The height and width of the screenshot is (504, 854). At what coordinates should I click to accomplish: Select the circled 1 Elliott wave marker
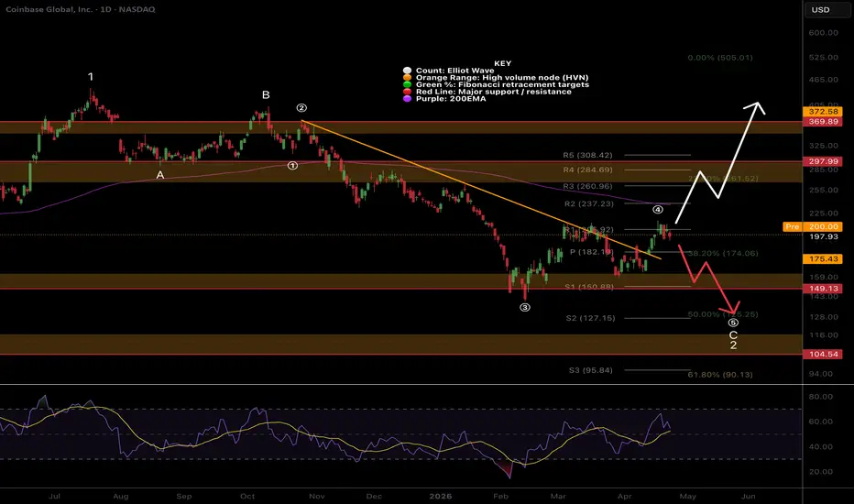292,165
